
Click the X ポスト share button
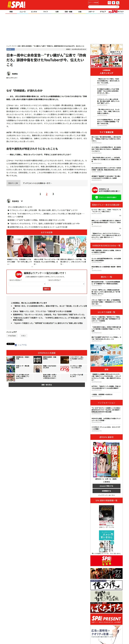[10, 344]
